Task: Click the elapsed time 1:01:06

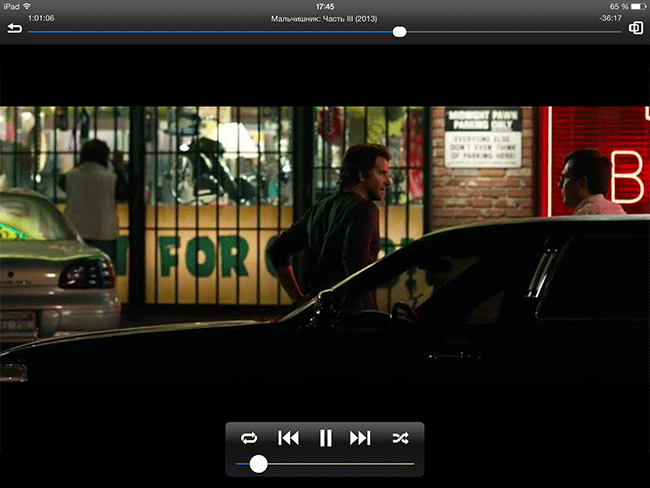Action: pos(41,18)
